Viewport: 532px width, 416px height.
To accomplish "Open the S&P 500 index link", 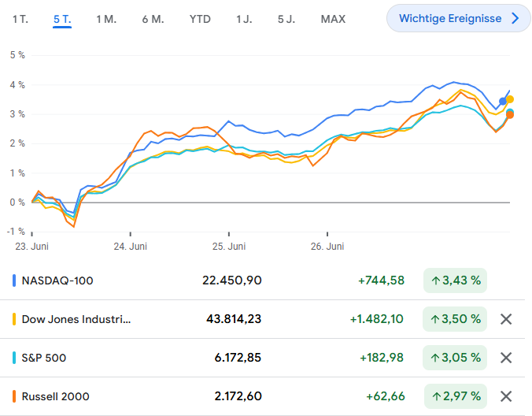I will (x=44, y=358).
